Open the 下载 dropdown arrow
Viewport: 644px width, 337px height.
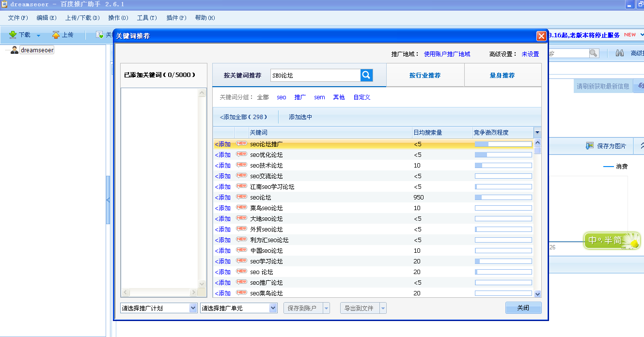(x=38, y=35)
